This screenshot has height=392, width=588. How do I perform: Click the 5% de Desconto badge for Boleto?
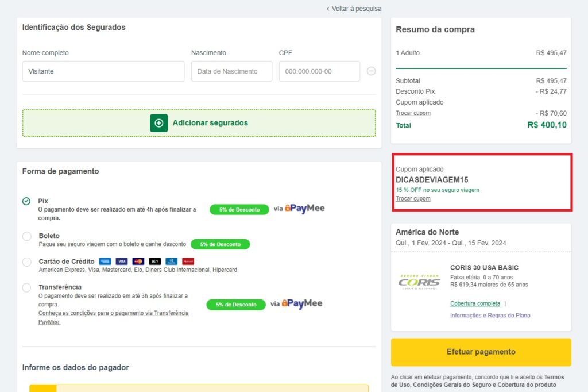point(220,244)
